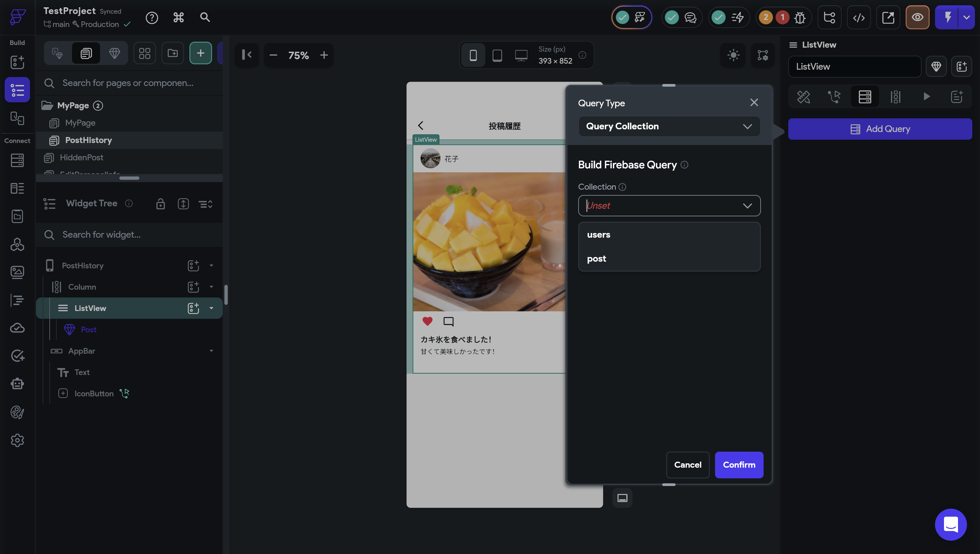Switch to the Backend Query tab
980x554 pixels.
pyautogui.click(x=865, y=97)
